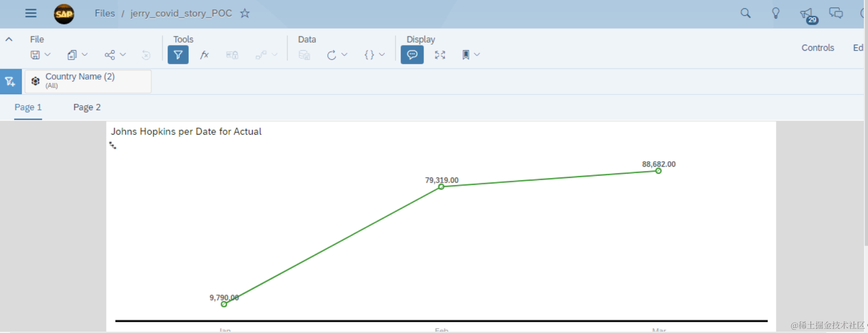Click the reset story icon
The image size is (868, 333).
coord(146,55)
